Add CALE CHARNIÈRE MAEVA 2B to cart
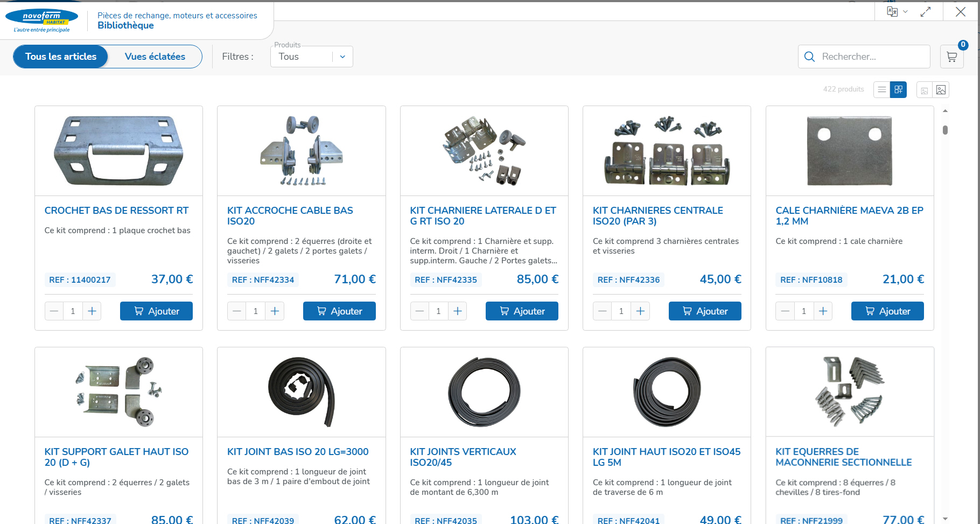 point(887,311)
